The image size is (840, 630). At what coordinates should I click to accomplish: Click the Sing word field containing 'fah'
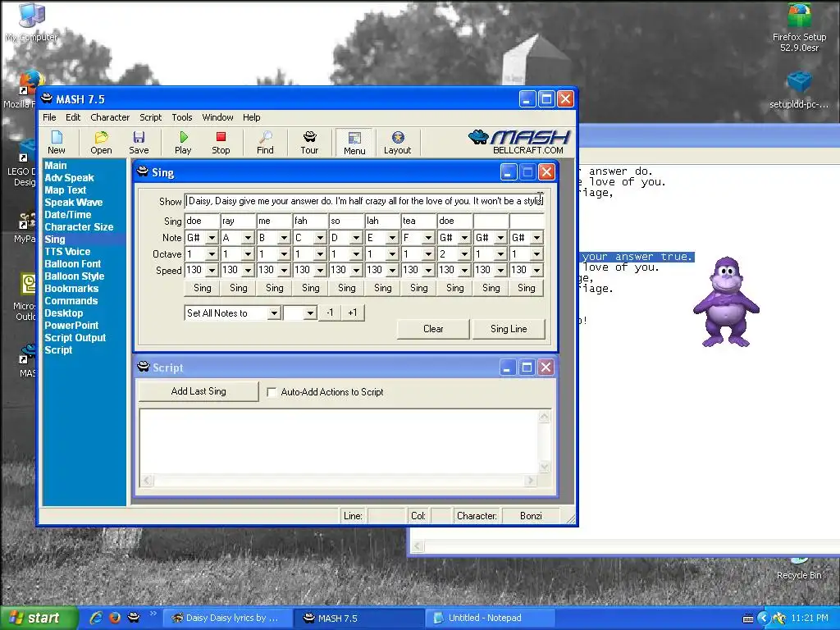(310, 221)
